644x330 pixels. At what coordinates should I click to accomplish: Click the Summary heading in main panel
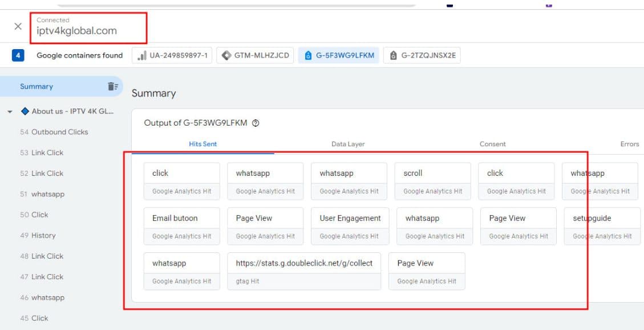[153, 93]
